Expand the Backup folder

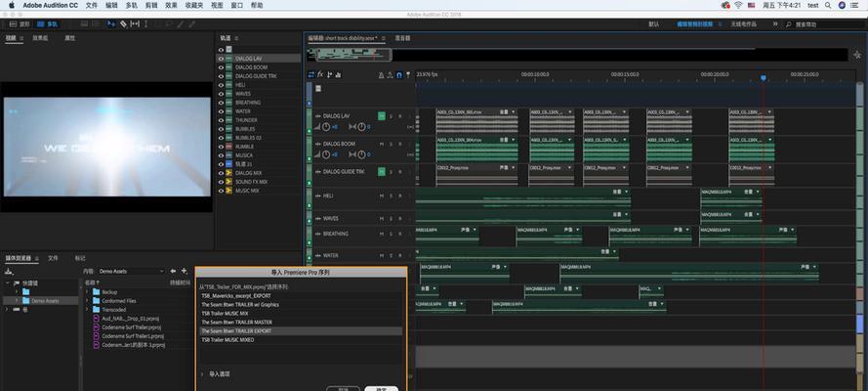pyautogui.click(x=87, y=292)
